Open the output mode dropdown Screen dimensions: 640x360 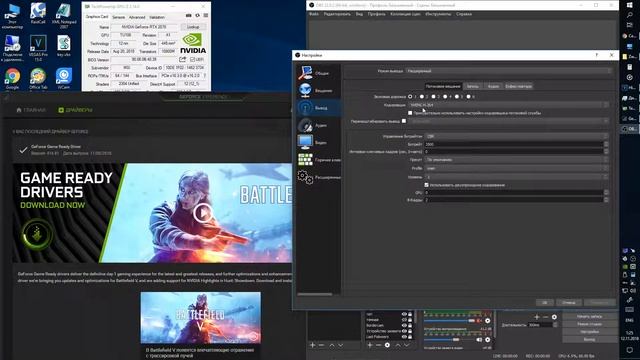pos(509,71)
